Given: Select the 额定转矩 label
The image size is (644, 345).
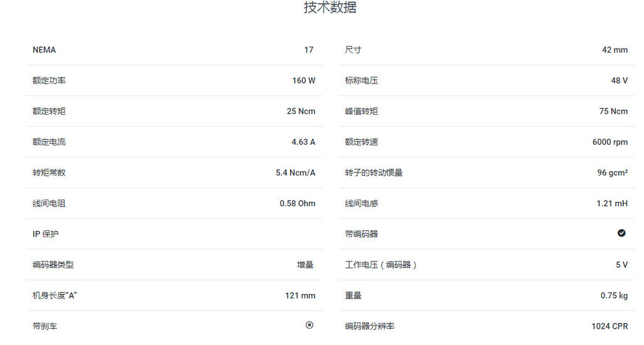Looking at the screenshot, I should coord(49,111).
